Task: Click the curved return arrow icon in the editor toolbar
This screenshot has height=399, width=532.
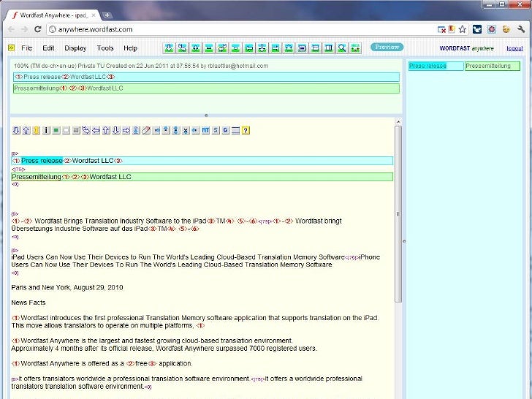Action: (x=86, y=130)
